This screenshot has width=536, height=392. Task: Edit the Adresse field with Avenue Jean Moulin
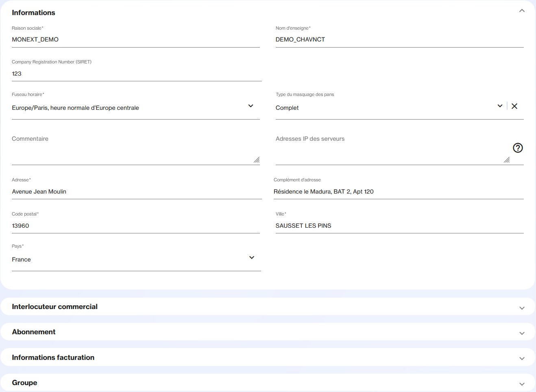click(x=136, y=192)
